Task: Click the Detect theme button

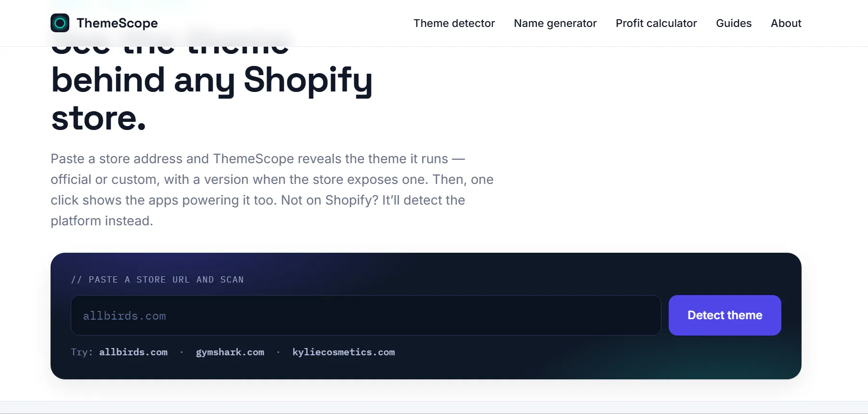Action: pyautogui.click(x=725, y=315)
